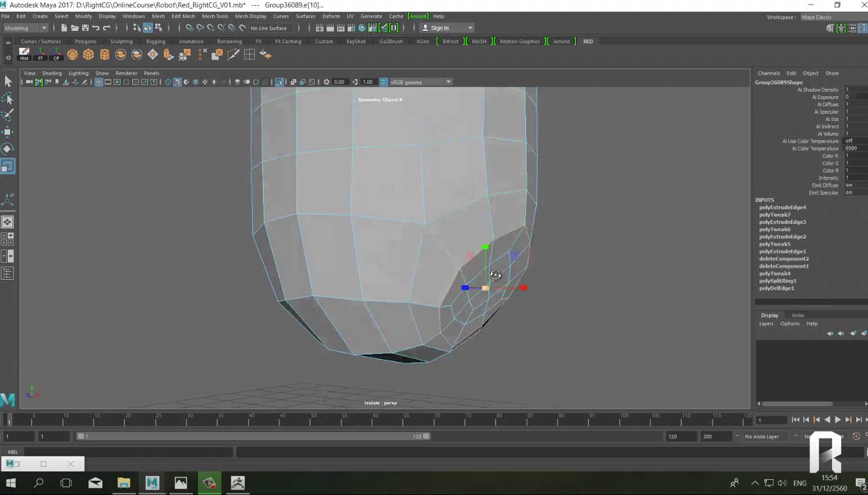Save the scene using the toolbar icon
868x495 pixels.
coord(86,28)
